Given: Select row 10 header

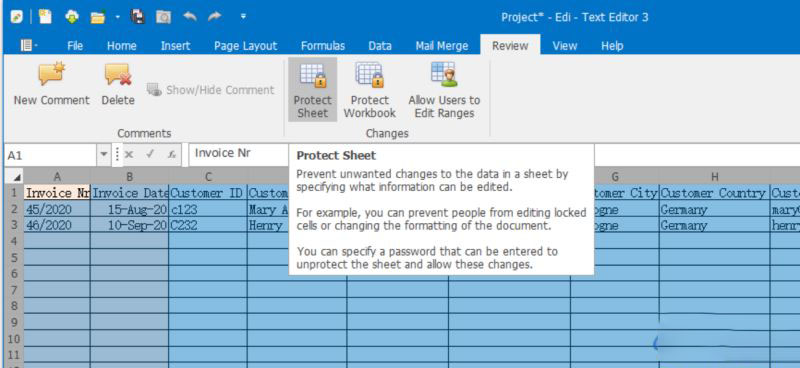Looking at the screenshot, I should click(14, 339).
